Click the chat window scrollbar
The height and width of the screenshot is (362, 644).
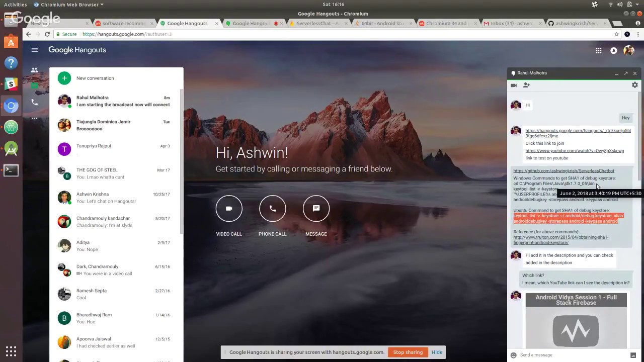[x=640, y=136]
